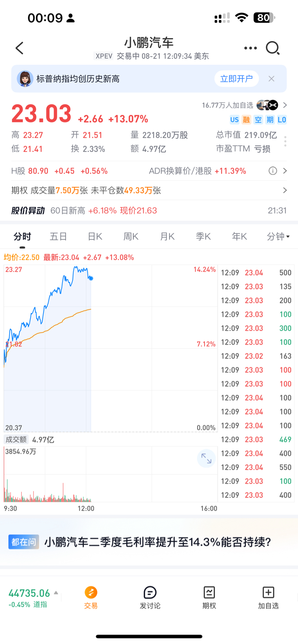
Task: Tap the 3854.96万 volume axis label
Action: 21,451
